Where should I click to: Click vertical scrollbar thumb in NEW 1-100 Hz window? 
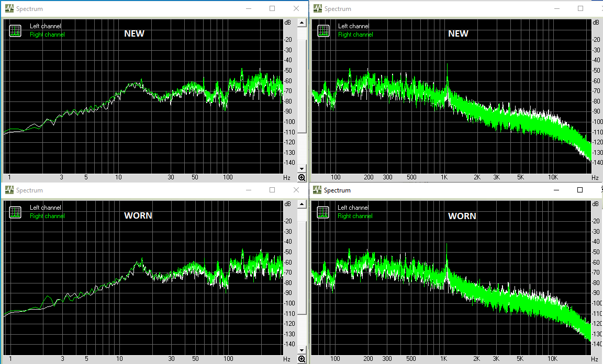(x=302, y=86)
